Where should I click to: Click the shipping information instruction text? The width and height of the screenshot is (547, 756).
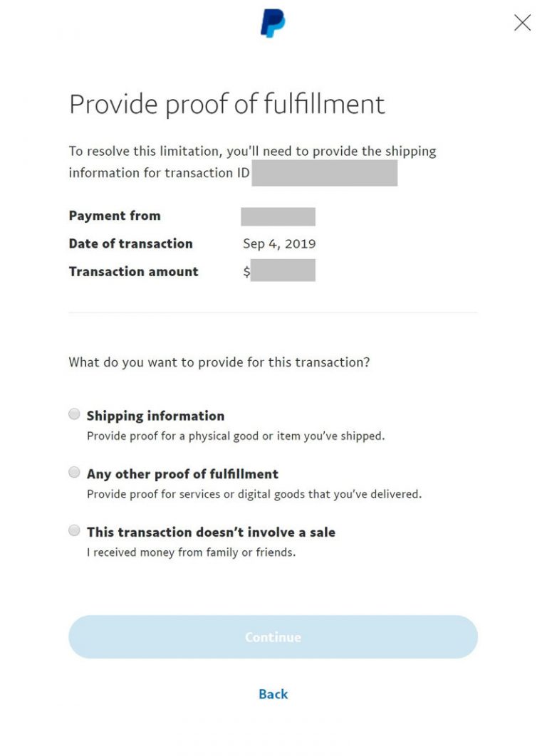coord(252,161)
